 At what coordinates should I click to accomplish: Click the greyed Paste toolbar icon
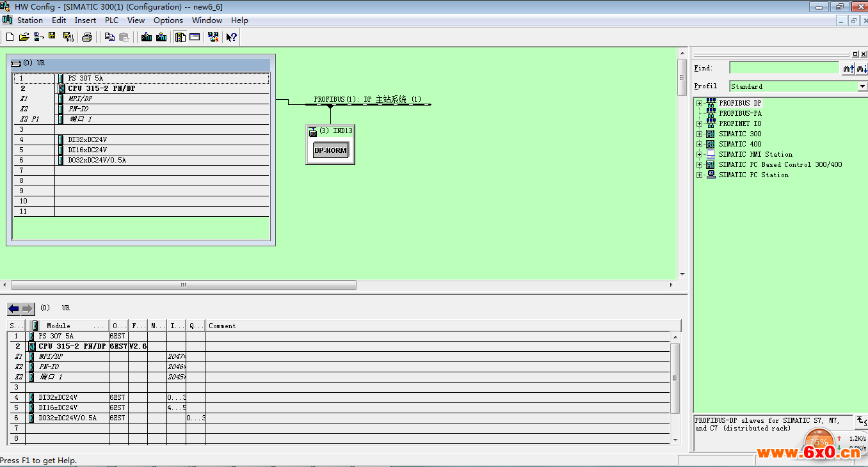click(x=124, y=37)
